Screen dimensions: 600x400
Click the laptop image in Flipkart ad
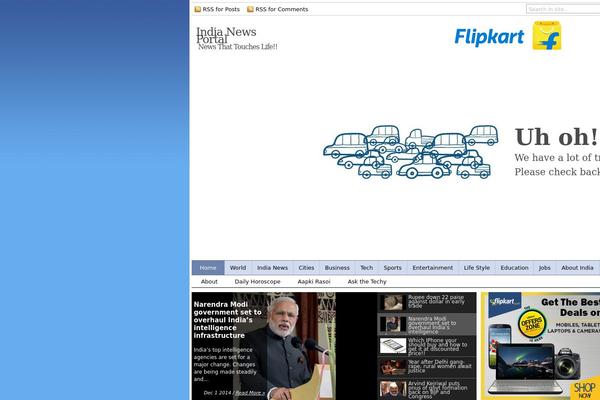[526, 369]
